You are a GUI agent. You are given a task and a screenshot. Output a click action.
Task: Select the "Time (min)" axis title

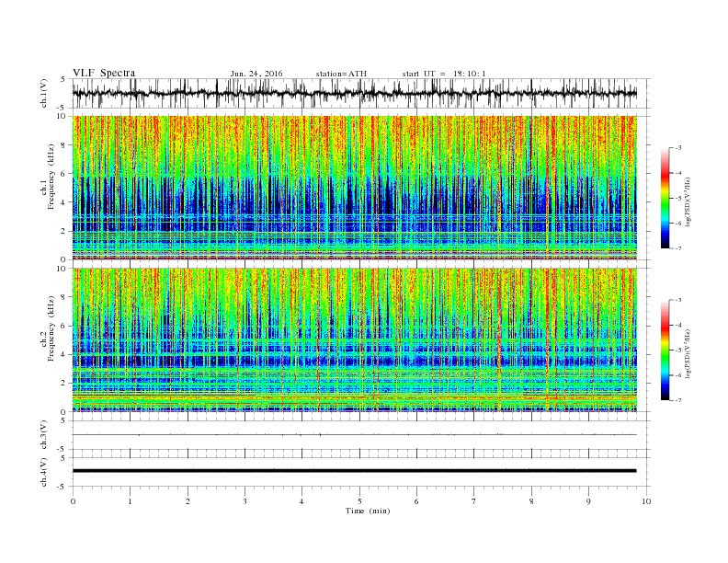(368, 511)
